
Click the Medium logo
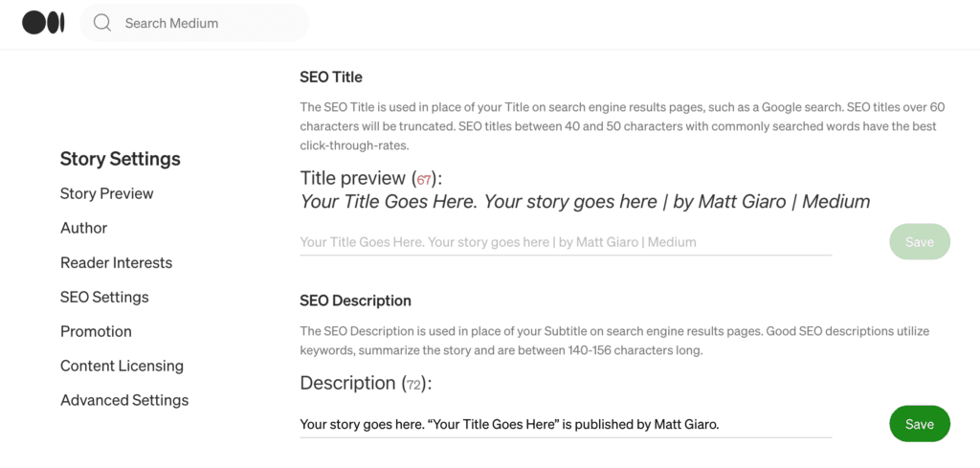tap(43, 23)
